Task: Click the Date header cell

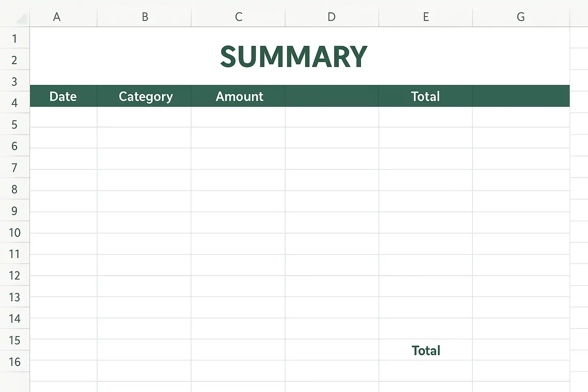Action: pyautogui.click(x=64, y=96)
